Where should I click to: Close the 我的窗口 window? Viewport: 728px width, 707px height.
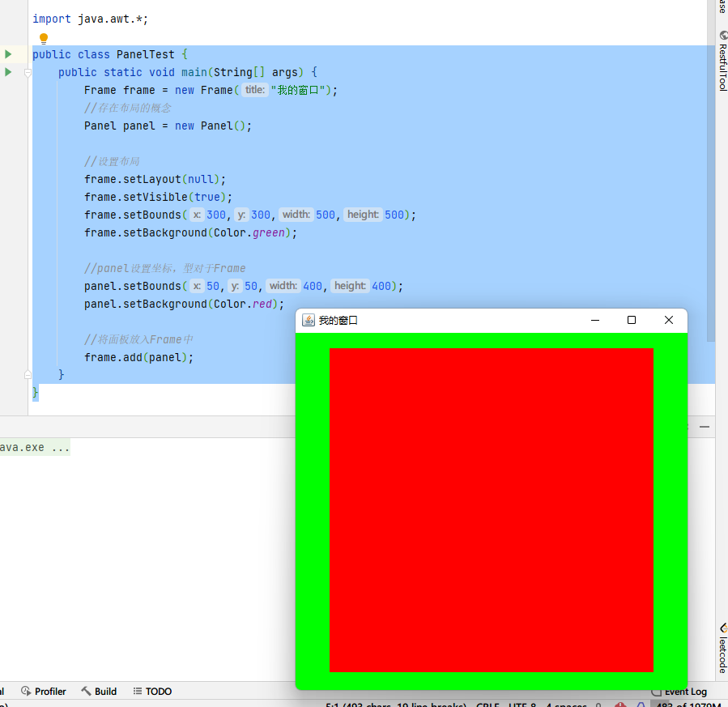[x=669, y=320]
